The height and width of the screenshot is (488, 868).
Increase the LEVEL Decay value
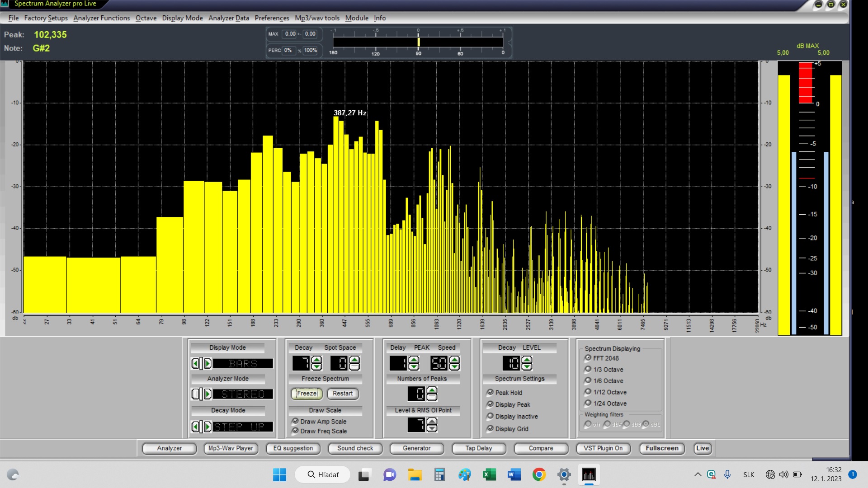point(527,360)
